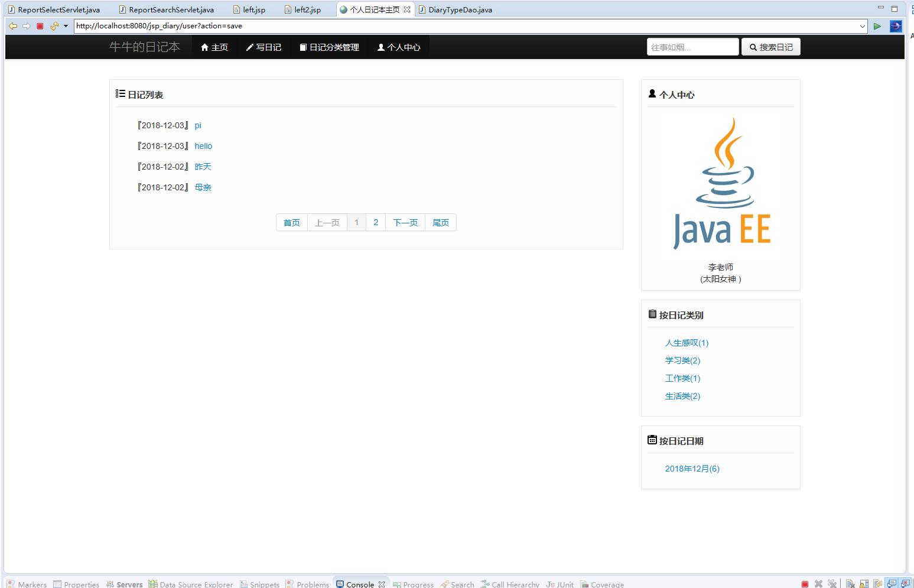Click the 搜索日记 button
This screenshot has width=914, height=588.
coord(771,47)
